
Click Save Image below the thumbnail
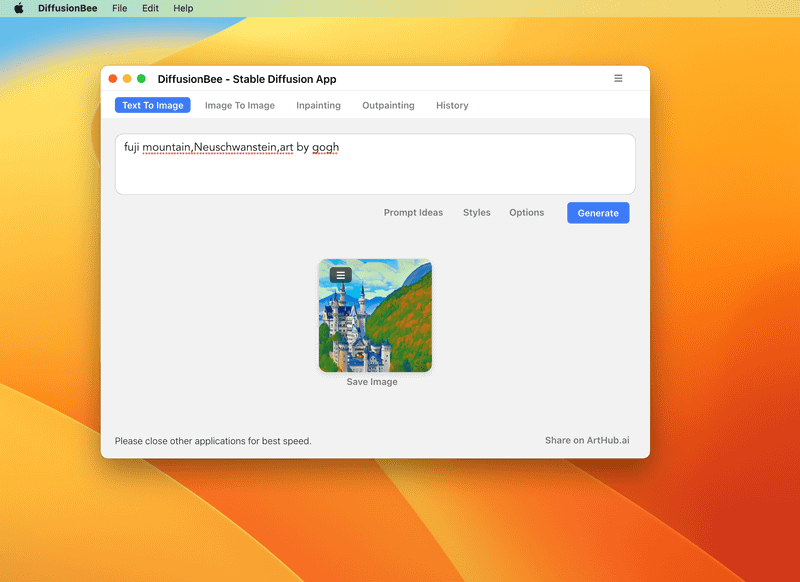pos(372,382)
